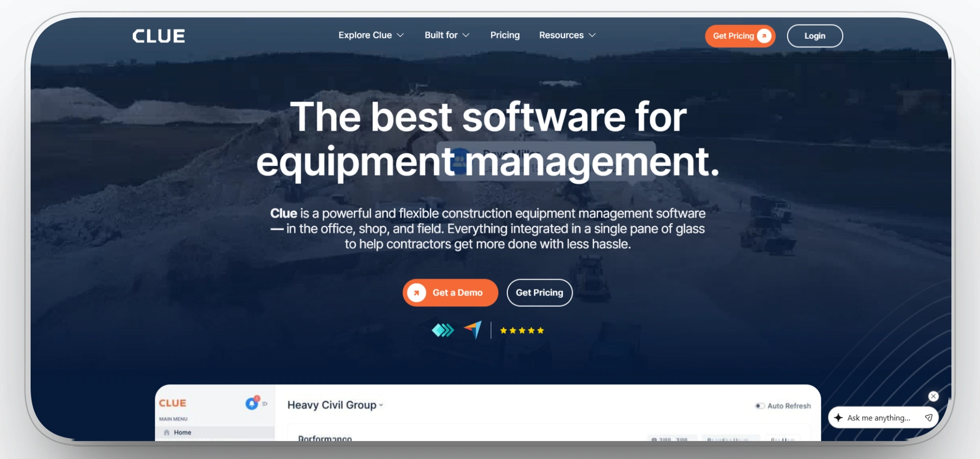Click the bold 'Clue' word in description
The image size is (980, 459).
284,213
